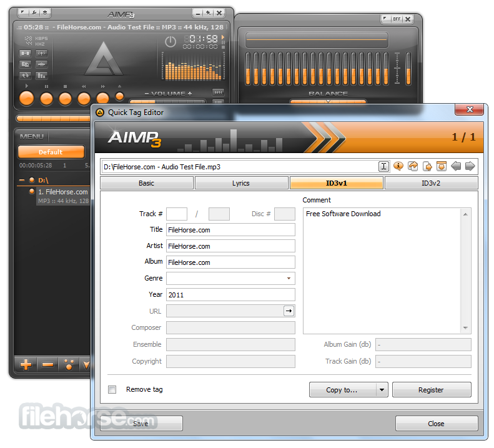Toggle A-B repeat button in the player

click(x=25, y=53)
